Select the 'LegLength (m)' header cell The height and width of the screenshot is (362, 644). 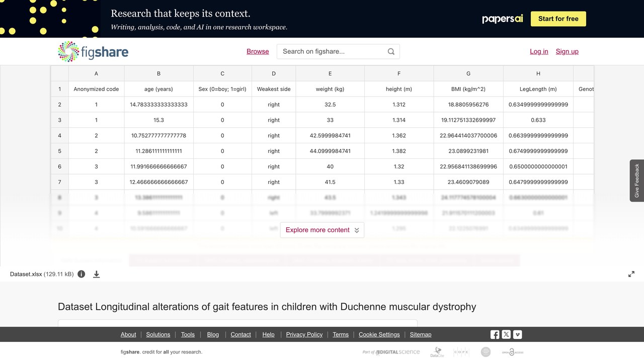[538, 89]
